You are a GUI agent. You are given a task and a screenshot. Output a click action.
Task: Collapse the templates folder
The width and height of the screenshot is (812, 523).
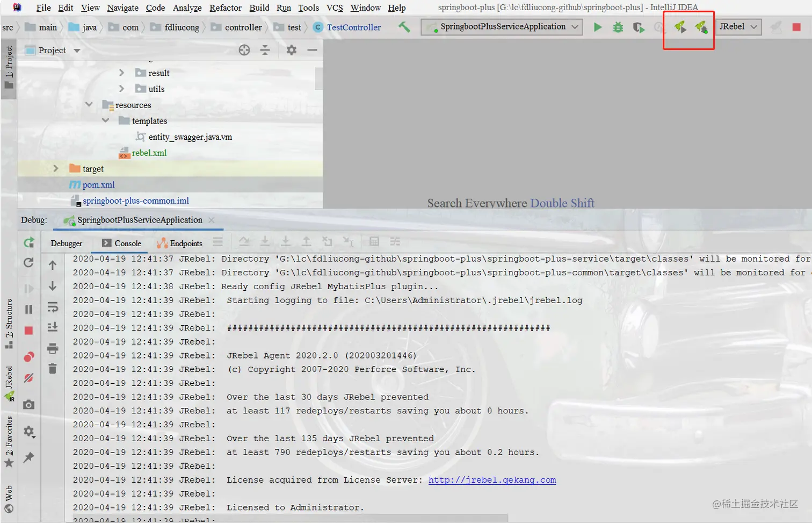coord(106,120)
